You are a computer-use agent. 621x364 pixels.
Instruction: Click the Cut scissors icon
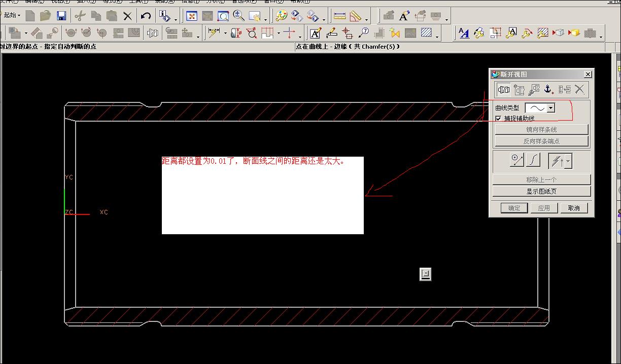(x=80, y=16)
